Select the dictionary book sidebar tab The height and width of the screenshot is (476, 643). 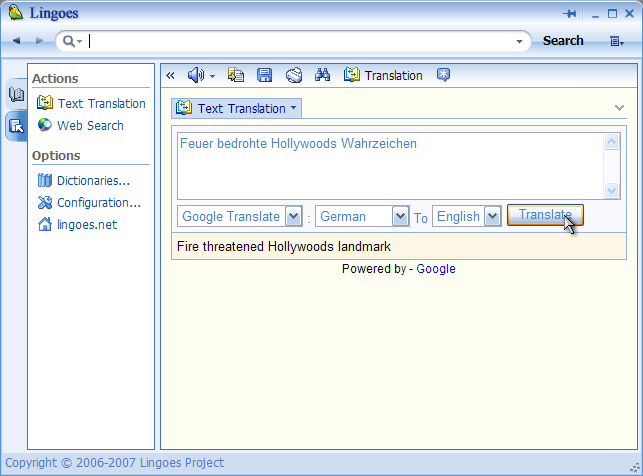pos(16,94)
